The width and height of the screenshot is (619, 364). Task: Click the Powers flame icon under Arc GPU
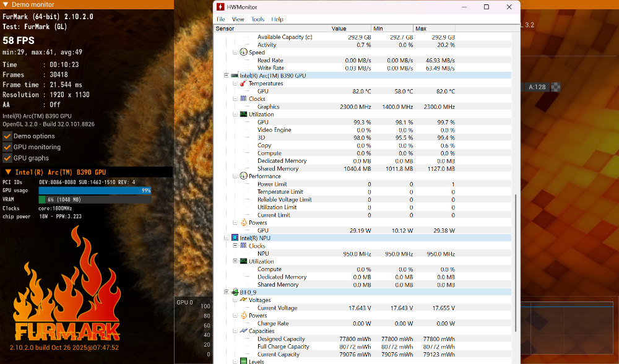243,222
